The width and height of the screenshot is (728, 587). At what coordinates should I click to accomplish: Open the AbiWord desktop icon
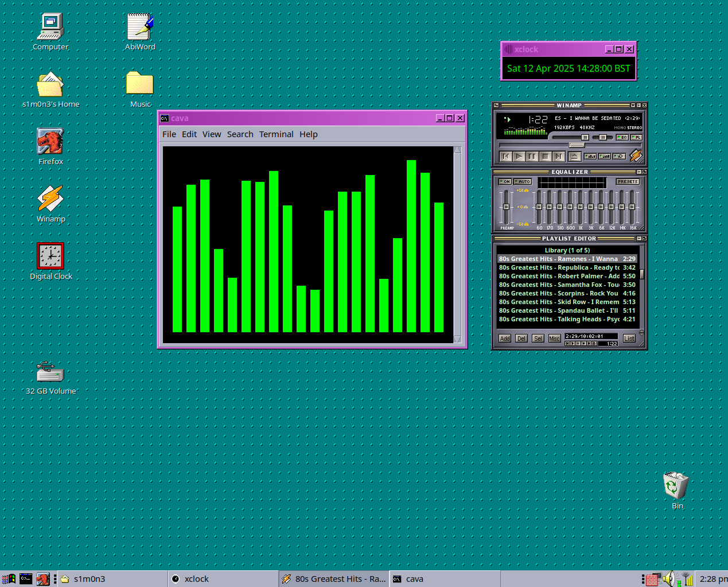coord(140,27)
